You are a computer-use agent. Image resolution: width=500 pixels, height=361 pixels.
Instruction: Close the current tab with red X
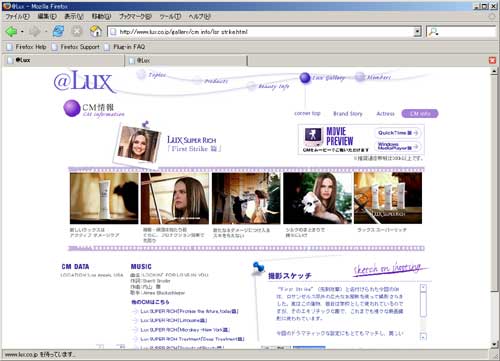(x=492, y=60)
